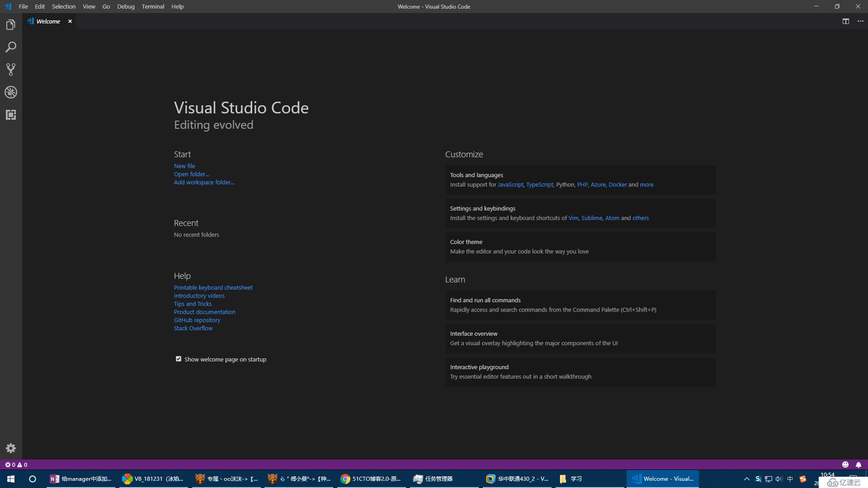Image resolution: width=868 pixels, height=488 pixels.
Task: Click the New file link
Action: click(184, 166)
